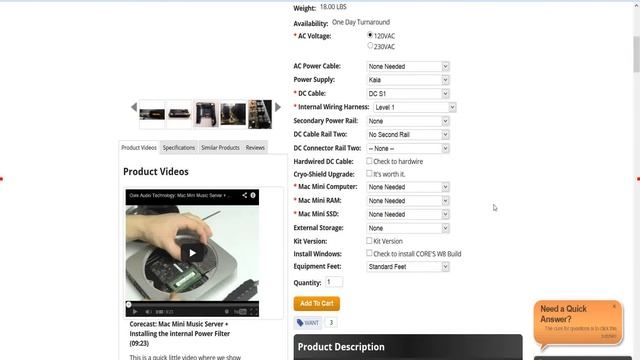Play the Mac Mini video with center play button

pos(192,253)
